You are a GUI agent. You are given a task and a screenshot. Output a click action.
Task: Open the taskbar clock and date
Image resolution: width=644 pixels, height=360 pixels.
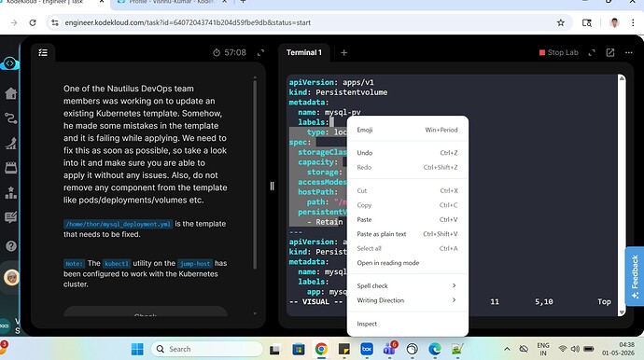tap(618, 349)
